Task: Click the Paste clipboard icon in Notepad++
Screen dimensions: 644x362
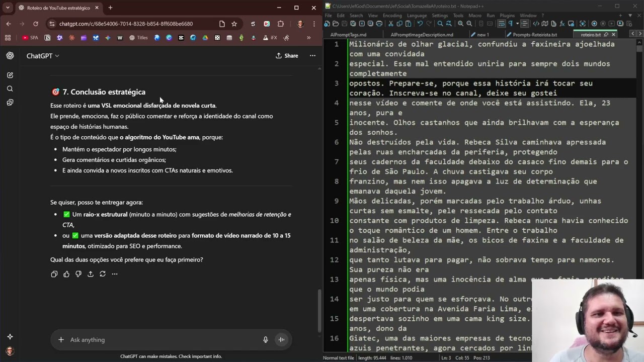Action: (x=408, y=24)
